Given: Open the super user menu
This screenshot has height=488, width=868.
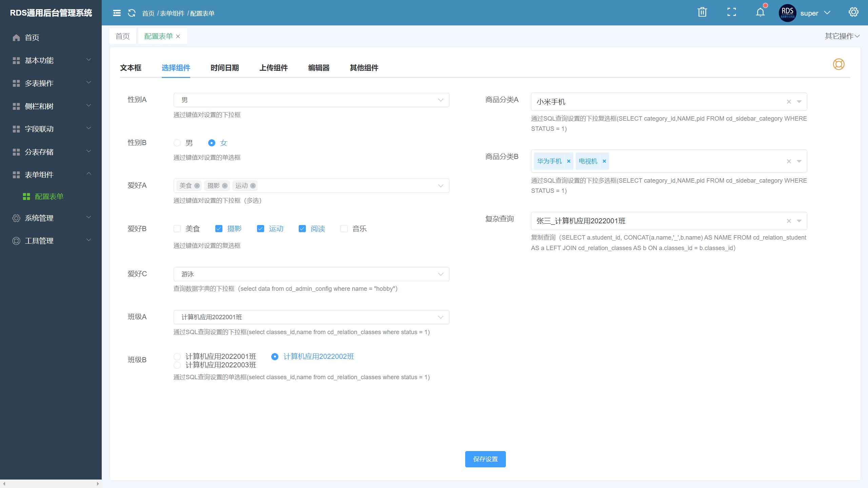Looking at the screenshot, I should [815, 13].
